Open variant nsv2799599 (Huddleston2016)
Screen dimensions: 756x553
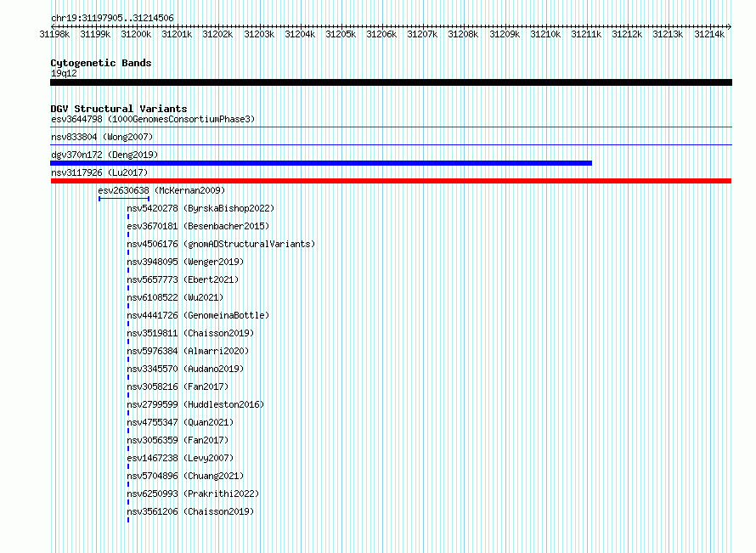[x=195, y=404]
